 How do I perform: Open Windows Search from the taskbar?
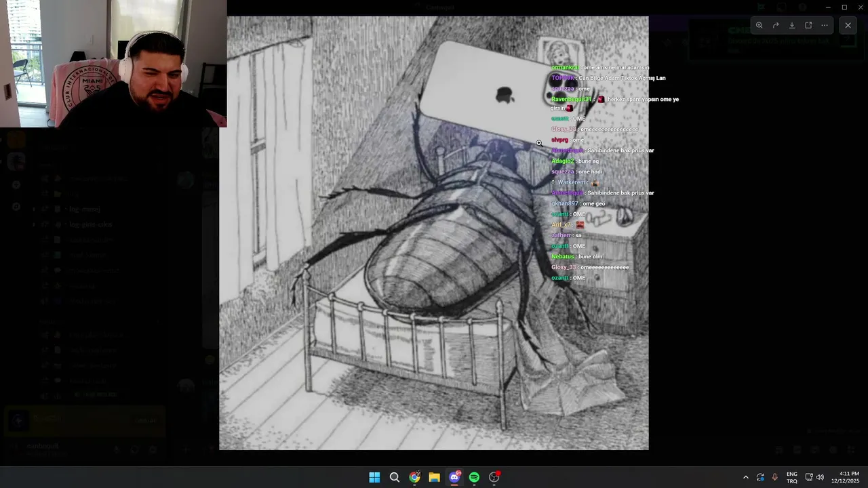394,477
